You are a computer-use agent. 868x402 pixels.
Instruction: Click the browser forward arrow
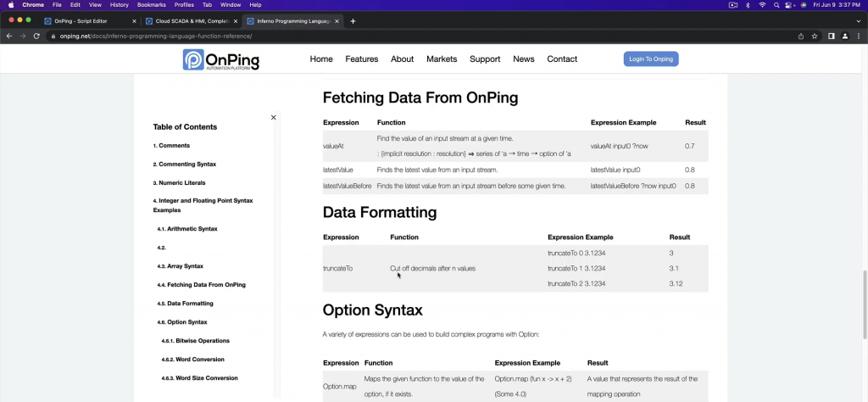point(23,36)
